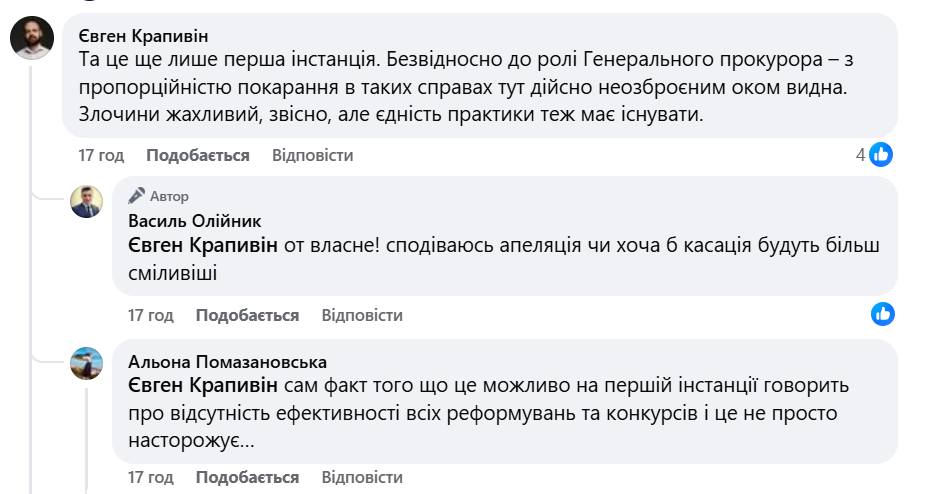Image resolution: width=928 pixels, height=494 pixels.
Task: Click Василь Олійник's profile avatar
Action: point(87,202)
